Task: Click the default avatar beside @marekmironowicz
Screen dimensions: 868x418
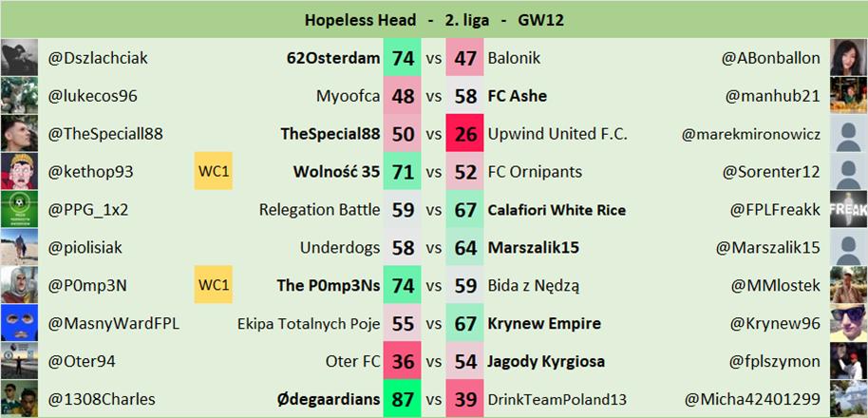Action: 848,134
